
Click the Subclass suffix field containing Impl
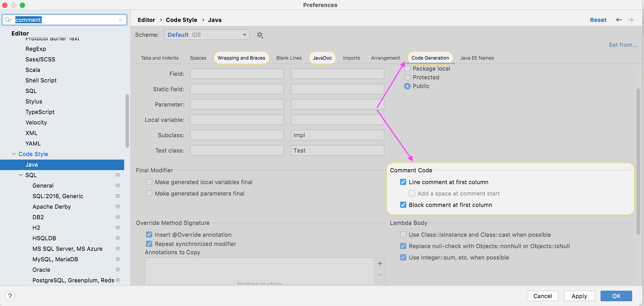337,135
